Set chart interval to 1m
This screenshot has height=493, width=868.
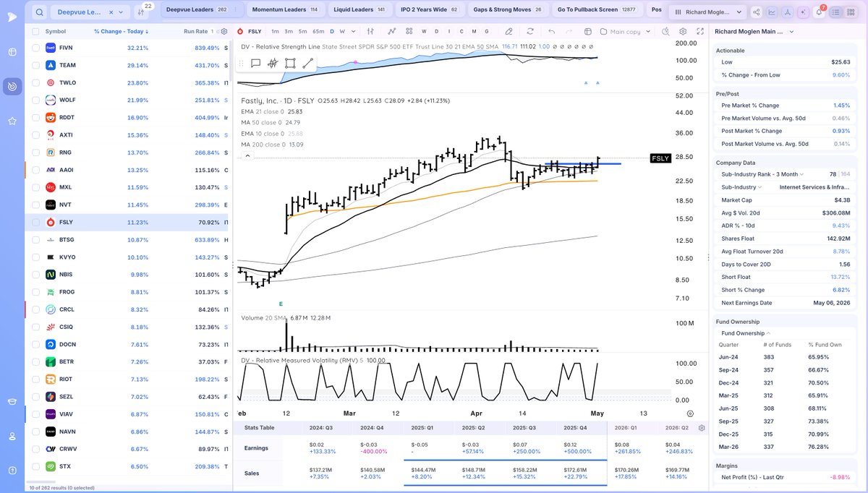[x=275, y=32]
